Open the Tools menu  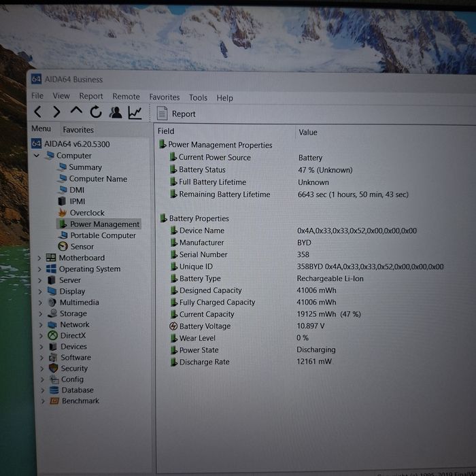click(x=198, y=97)
